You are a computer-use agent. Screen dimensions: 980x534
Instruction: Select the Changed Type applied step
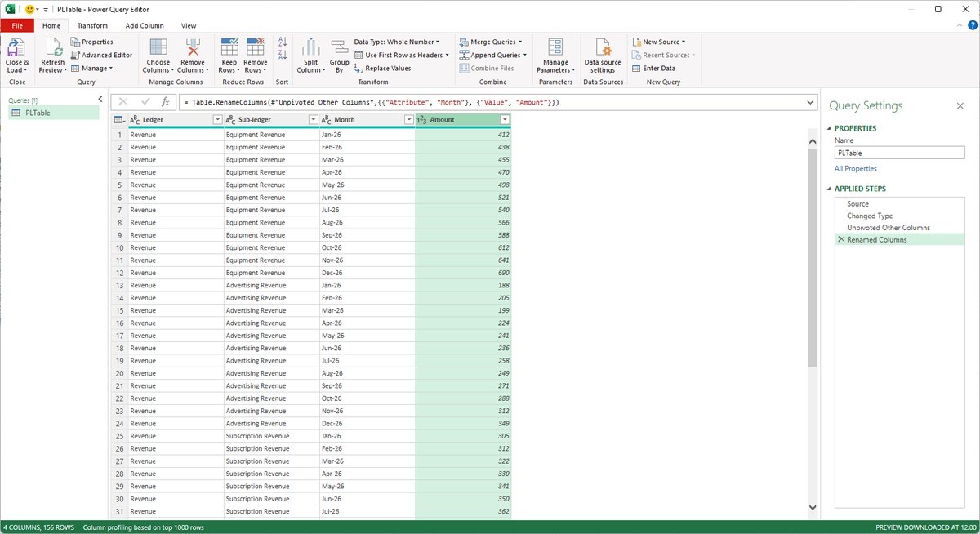[x=899, y=216]
